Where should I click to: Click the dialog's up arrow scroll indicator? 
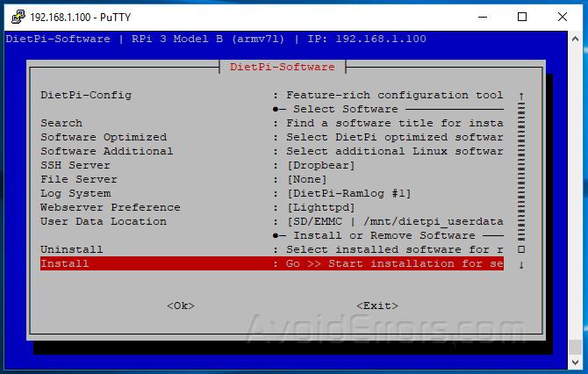tap(521, 96)
